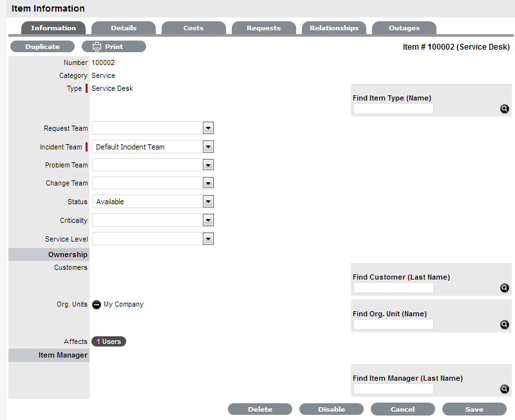Click the Cancel button
The width and height of the screenshot is (515, 420).
point(403,409)
